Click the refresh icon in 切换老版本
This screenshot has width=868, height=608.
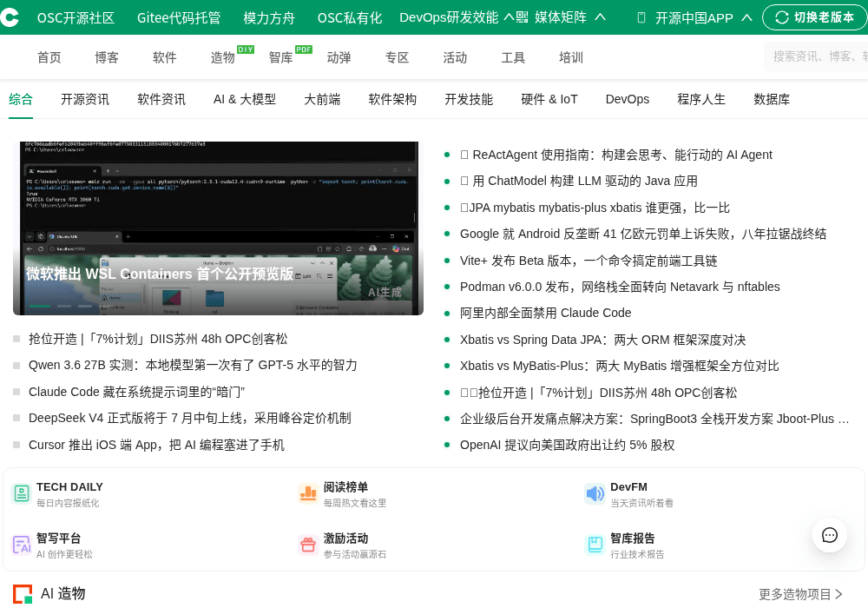click(x=782, y=17)
